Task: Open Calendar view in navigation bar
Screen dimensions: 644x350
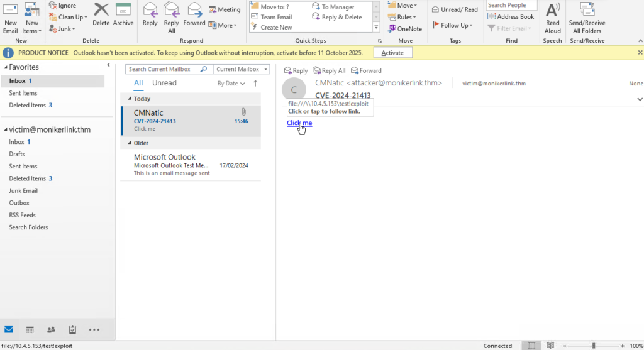Action: (x=30, y=329)
